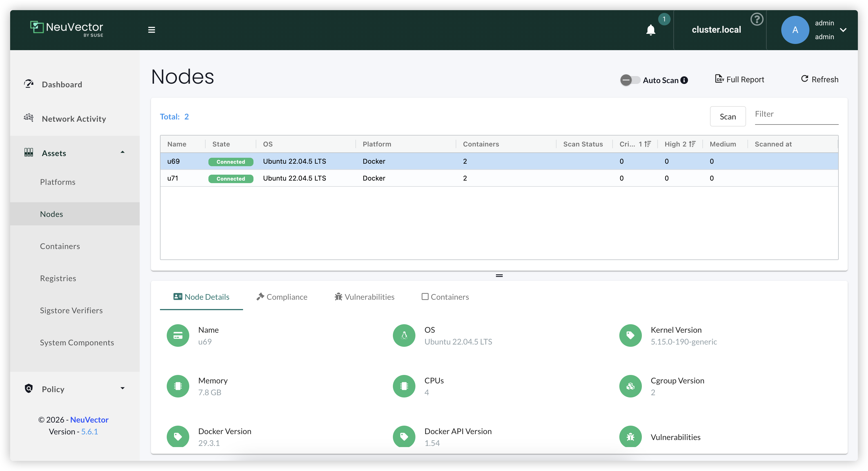Viewport: 868px width, 471px height.
Task: Click the Connected badge for u71
Action: coord(231,179)
